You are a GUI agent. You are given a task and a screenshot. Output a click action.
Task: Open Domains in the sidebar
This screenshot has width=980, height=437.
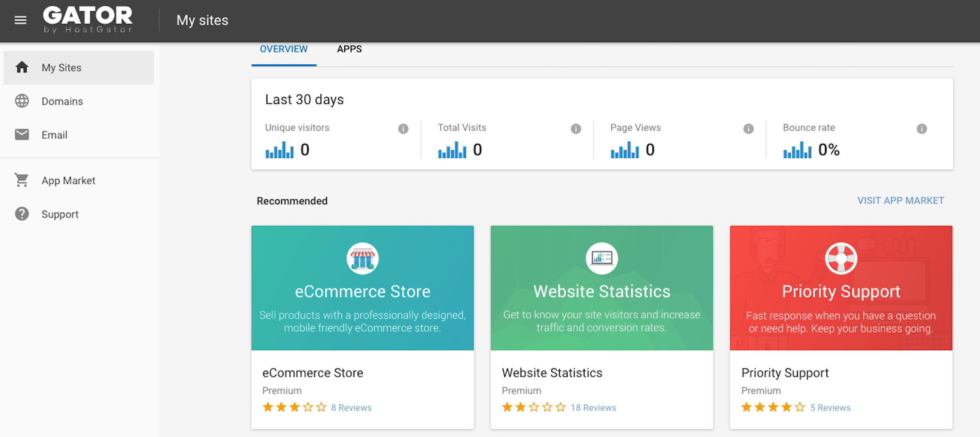coord(62,101)
